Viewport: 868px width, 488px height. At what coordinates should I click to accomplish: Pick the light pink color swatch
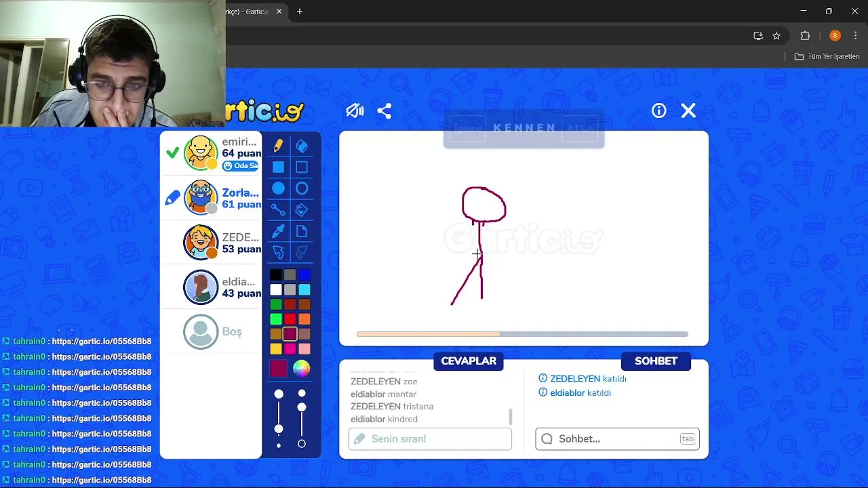304,348
